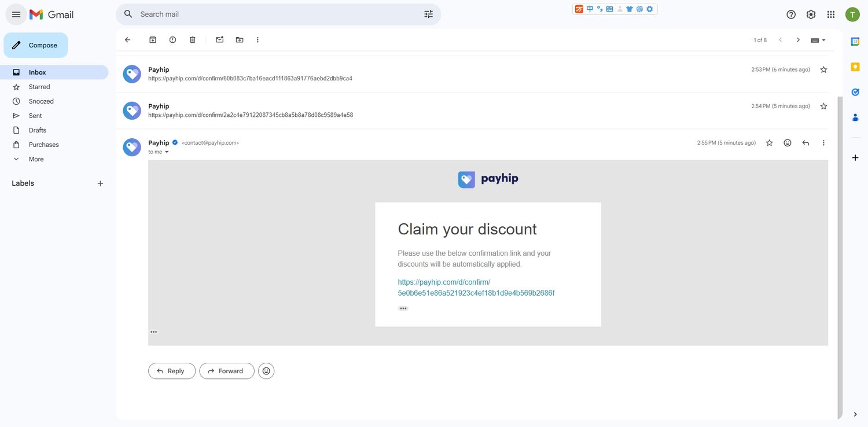Click the Gmail logo
The width and height of the screenshot is (868, 427).
[52, 14]
